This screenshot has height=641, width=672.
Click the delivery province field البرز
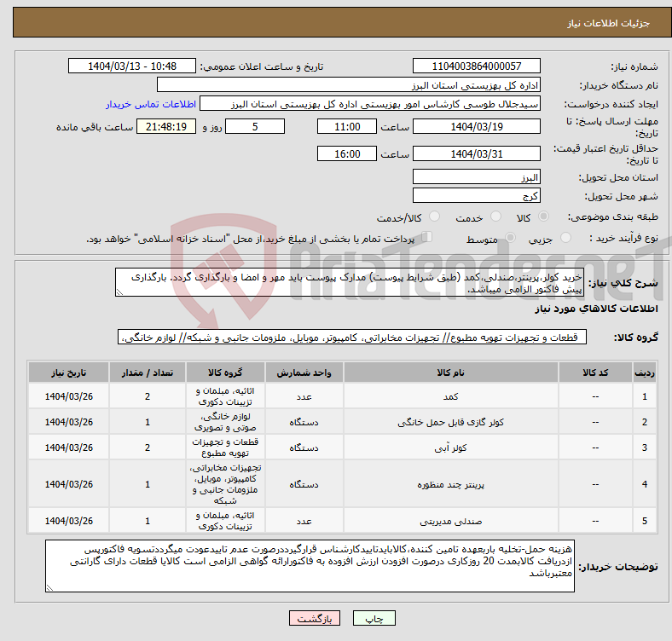(476, 176)
